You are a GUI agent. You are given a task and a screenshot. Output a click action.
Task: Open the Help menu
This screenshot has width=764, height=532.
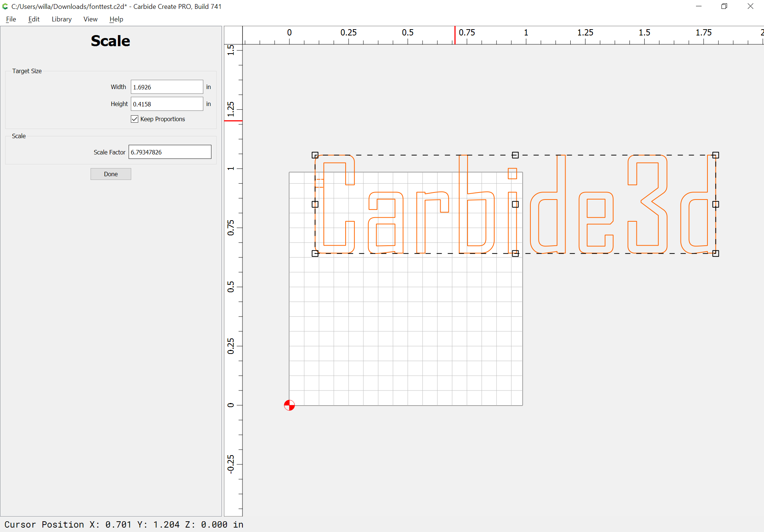116,19
